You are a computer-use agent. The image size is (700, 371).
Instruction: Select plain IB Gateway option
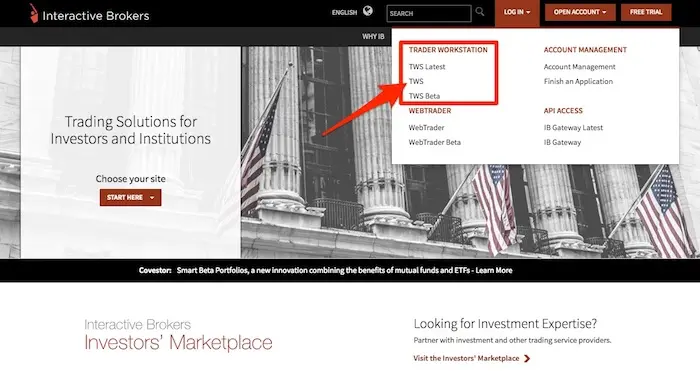pos(562,142)
